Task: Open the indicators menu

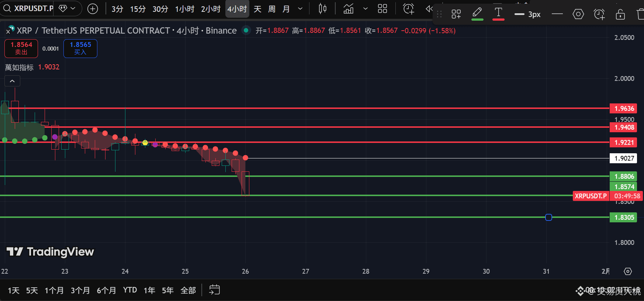Action: [x=348, y=9]
